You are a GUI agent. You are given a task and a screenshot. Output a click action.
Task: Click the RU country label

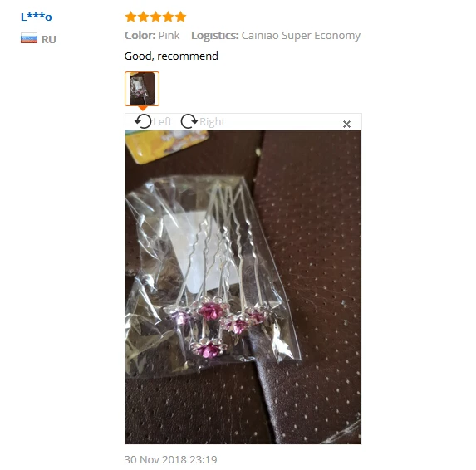coord(49,40)
